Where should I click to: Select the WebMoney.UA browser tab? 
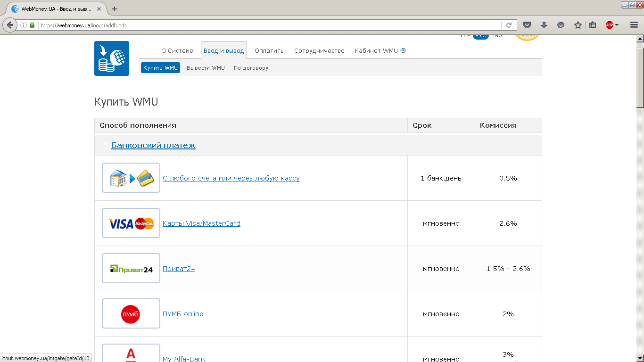pyautogui.click(x=56, y=8)
